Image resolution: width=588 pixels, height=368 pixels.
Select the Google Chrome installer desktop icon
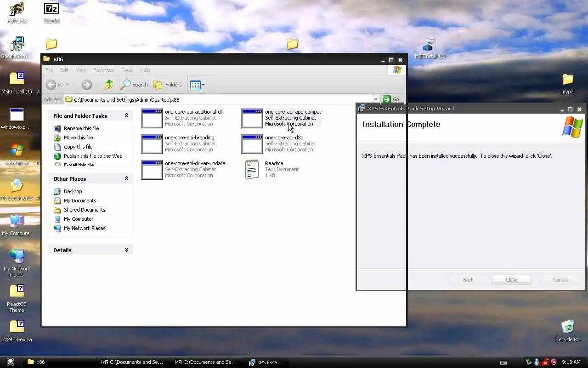[x=16, y=47]
